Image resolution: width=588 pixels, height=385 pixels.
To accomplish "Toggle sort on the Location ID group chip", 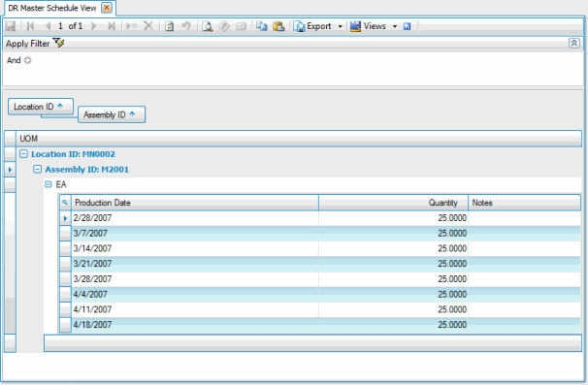I will coord(41,107).
